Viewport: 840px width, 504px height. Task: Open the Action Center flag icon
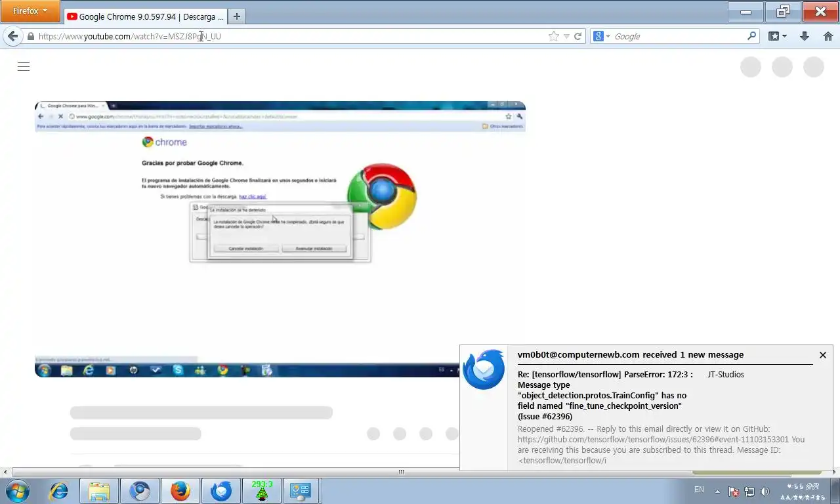[734, 492]
